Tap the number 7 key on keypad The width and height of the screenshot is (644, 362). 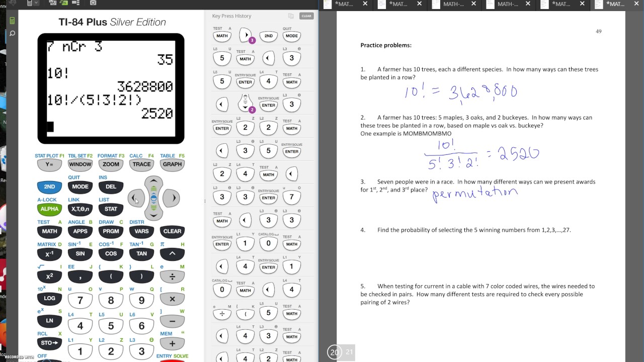[80, 300]
